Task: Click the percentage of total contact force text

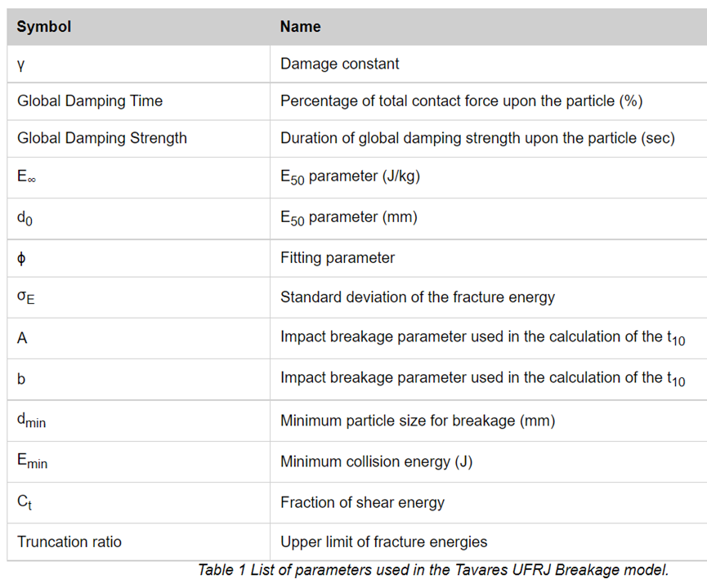Action: tap(461, 101)
